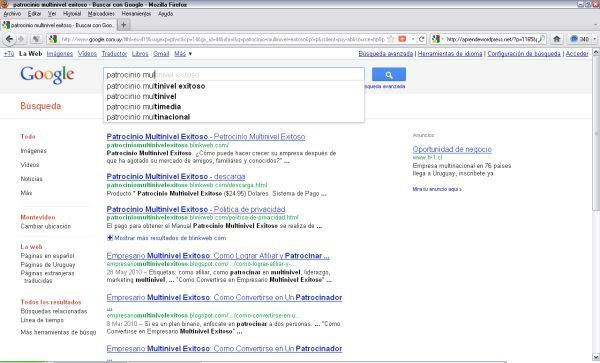The image size is (600, 363).
Task: Open Imágenes in the Google top bar
Action: [x=60, y=54]
